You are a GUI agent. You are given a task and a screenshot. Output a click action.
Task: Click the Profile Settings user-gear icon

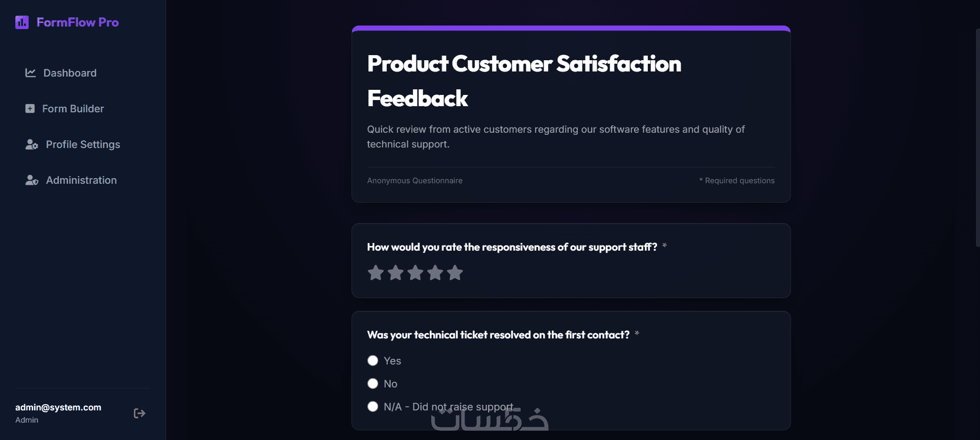[x=32, y=144]
